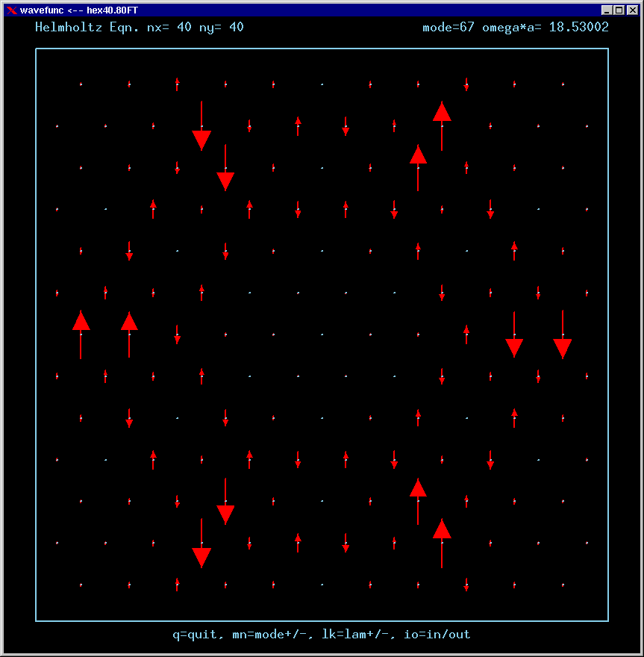Click the X11 icon in the title bar
The image size is (644, 657).
point(11,10)
